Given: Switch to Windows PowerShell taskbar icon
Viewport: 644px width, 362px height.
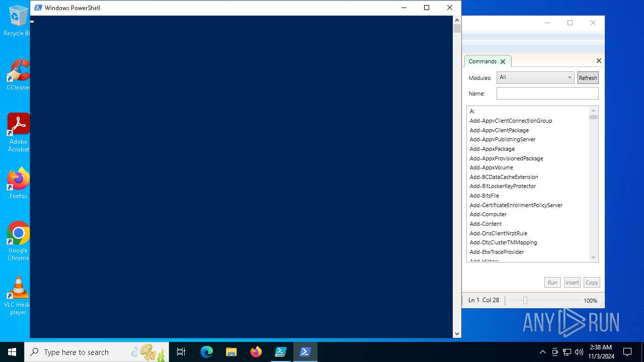Looking at the screenshot, I should pos(305,352).
